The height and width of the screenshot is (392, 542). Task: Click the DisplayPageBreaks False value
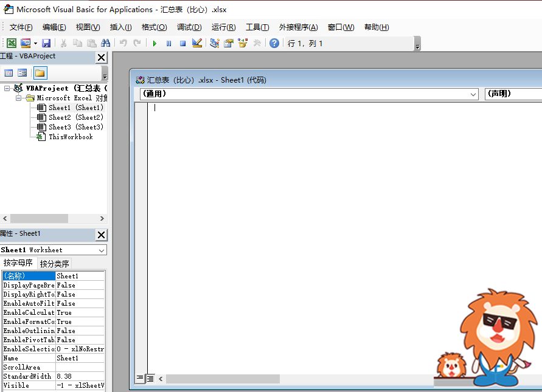pyautogui.click(x=80, y=285)
